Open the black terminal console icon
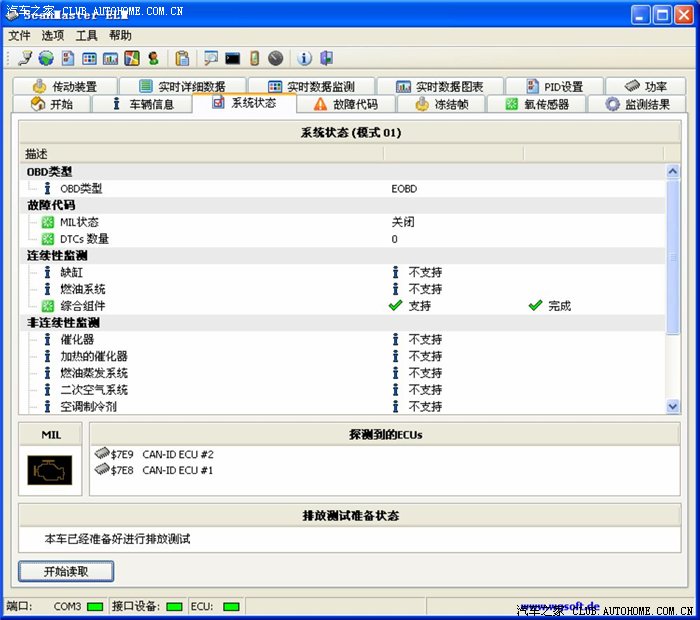The image size is (700, 620). point(232,58)
